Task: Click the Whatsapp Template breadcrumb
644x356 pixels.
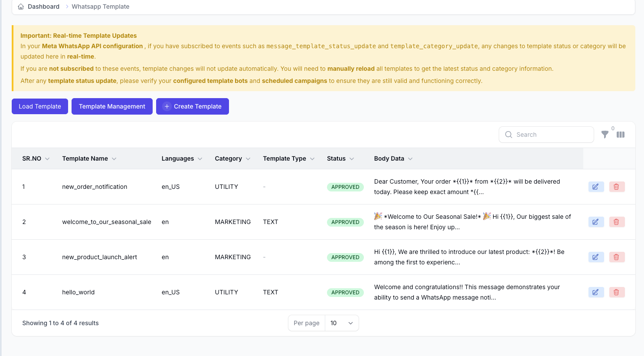Action: tap(100, 7)
